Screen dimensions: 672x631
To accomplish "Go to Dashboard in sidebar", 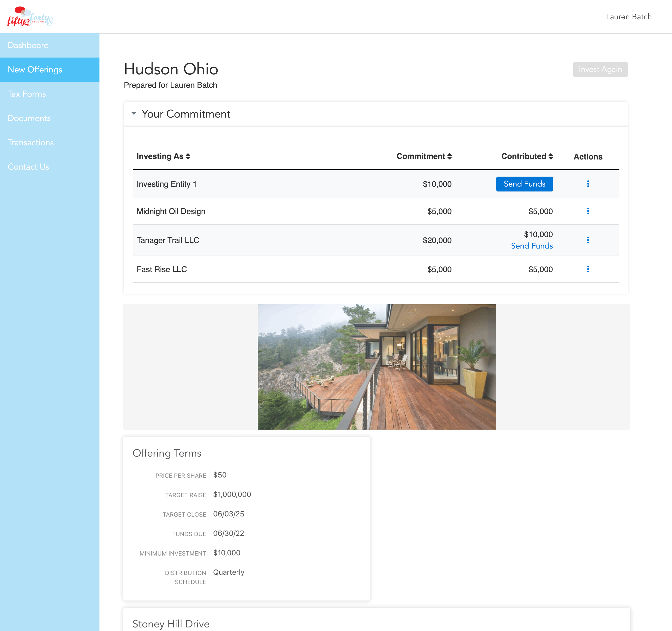I will pos(28,45).
